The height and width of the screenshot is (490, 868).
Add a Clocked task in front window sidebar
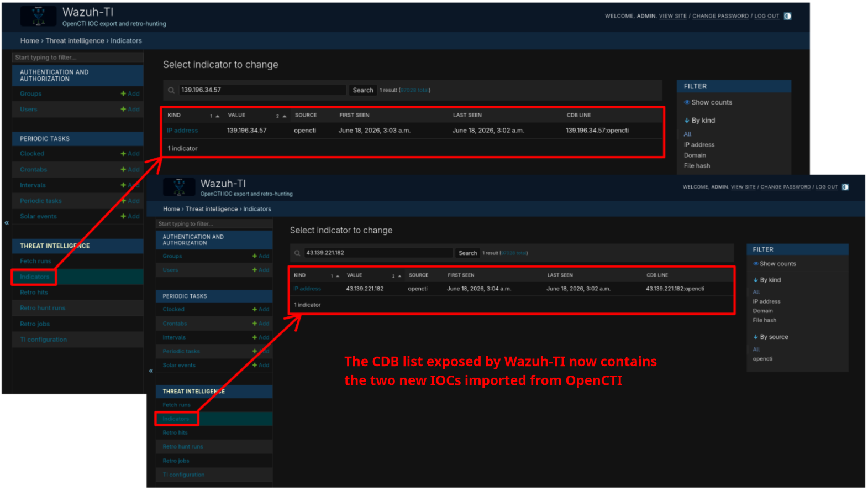click(261, 310)
